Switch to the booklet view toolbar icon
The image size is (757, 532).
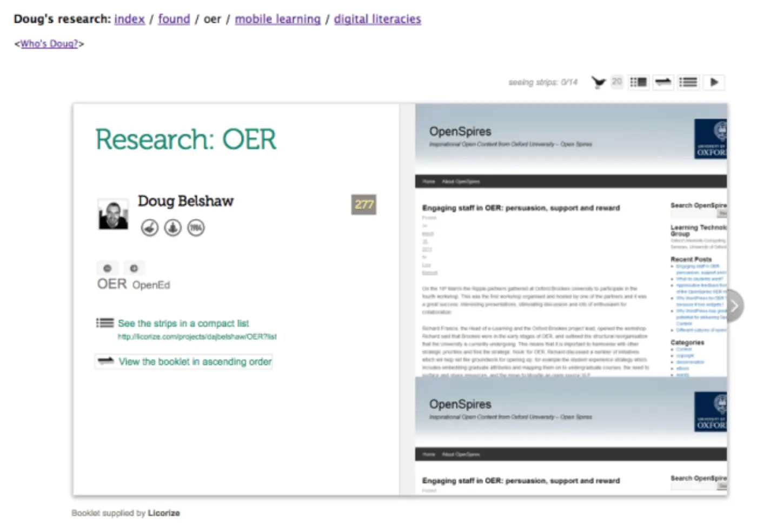point(639,82)
